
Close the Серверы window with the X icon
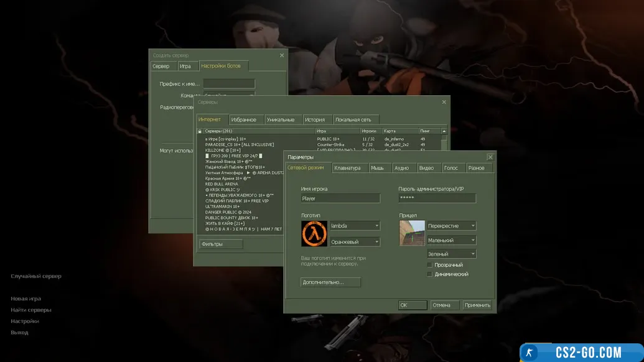(444, 102)
